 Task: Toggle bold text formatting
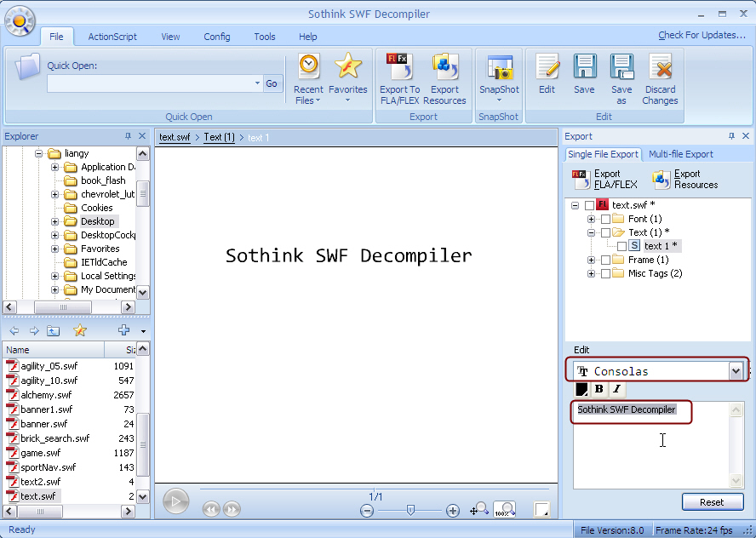tap(599, 388)
